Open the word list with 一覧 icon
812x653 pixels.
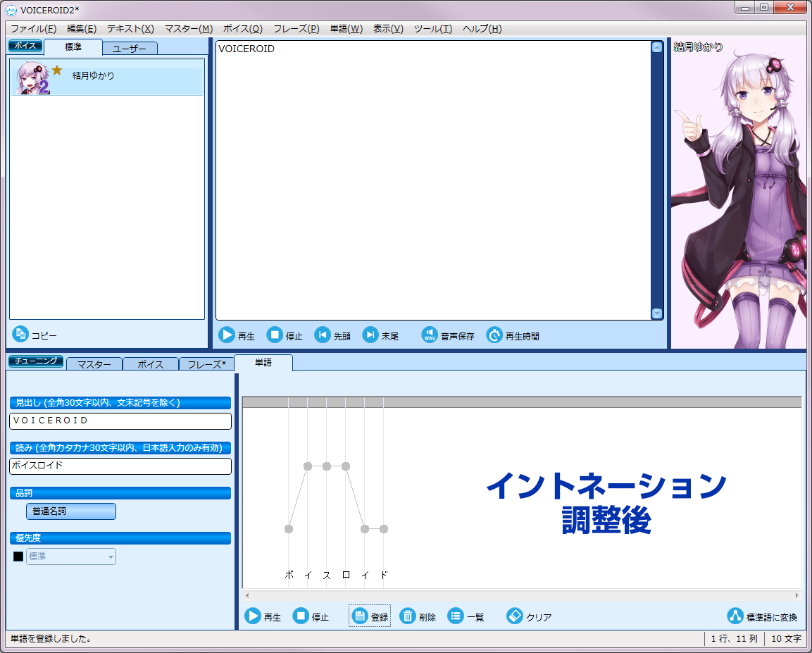click(x=455, y=616)
